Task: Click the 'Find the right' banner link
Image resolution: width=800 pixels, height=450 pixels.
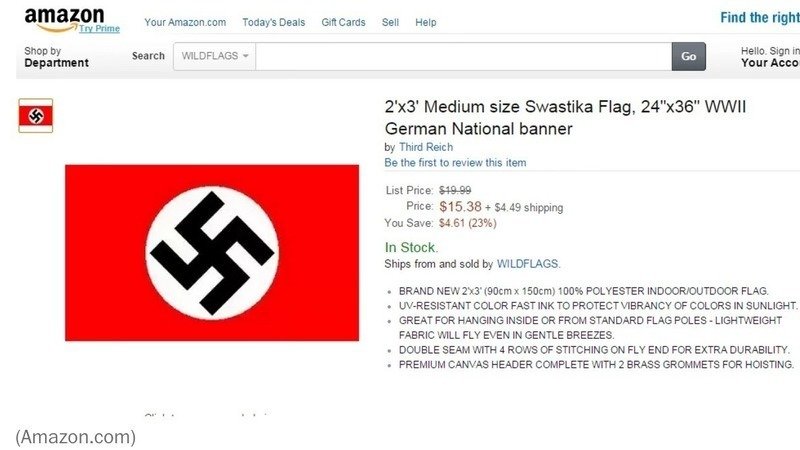Action: (x=760, y=18)
